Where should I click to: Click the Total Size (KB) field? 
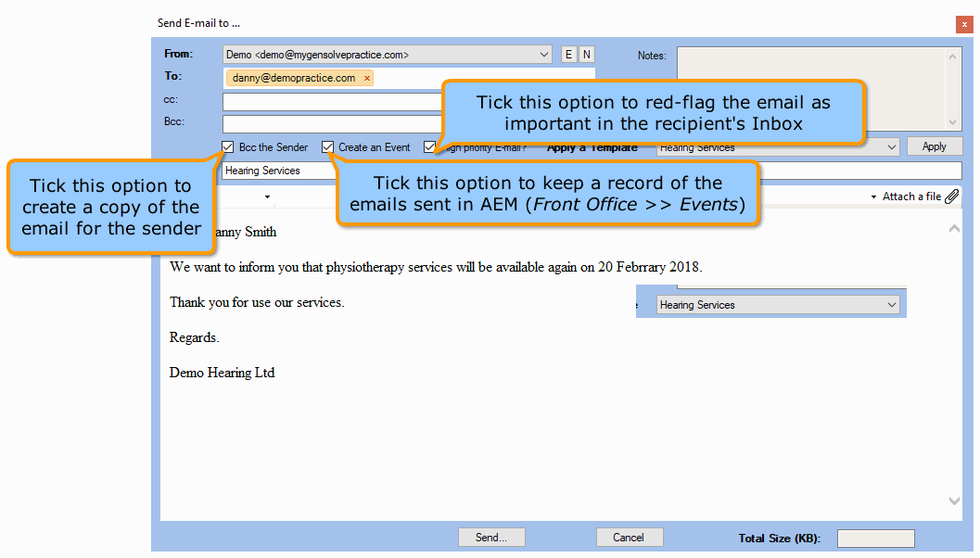tap(875, 539)
